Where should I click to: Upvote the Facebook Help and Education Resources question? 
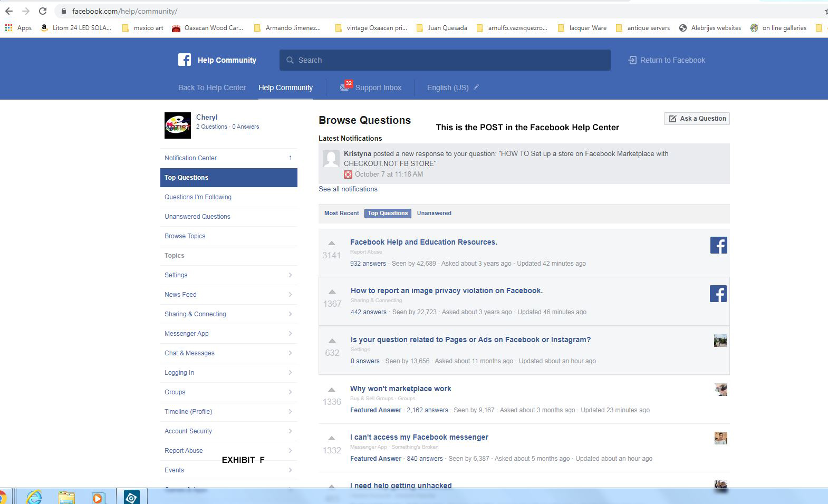tap(332, 244)
